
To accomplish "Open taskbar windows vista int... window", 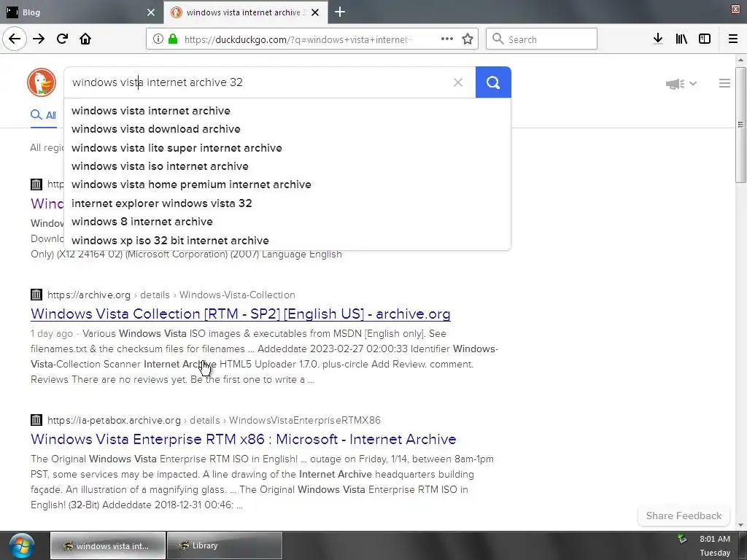I will (x=108, y=545).
